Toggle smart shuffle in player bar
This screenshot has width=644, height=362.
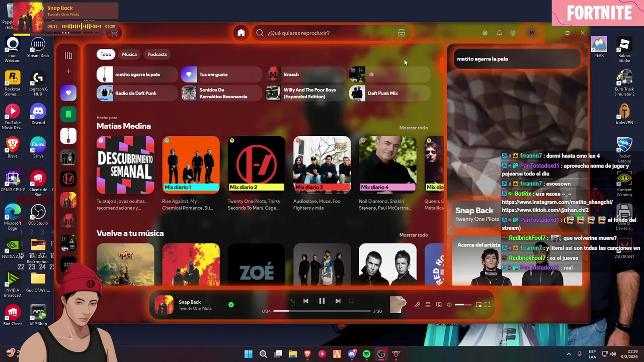(x=292, y=302)
